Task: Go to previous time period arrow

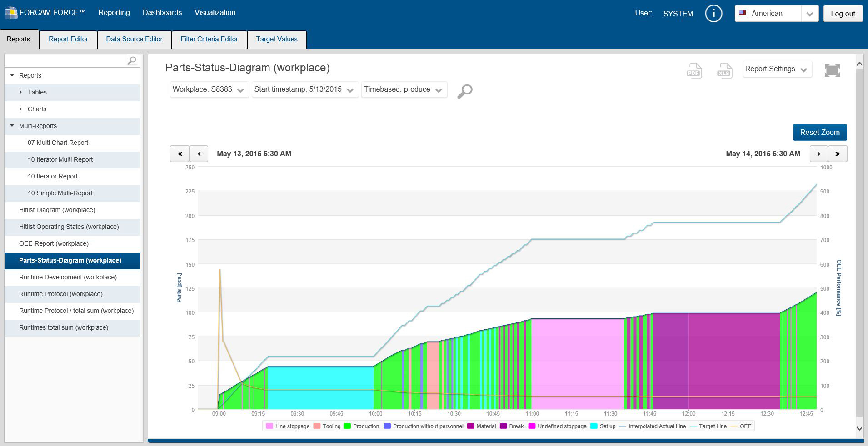Action: tap(199, 154)
